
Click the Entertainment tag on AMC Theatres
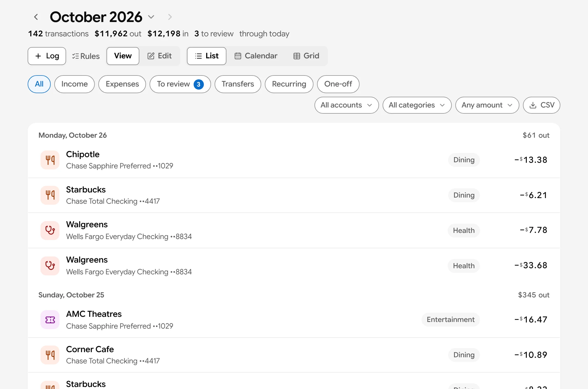tap(451, 320)
